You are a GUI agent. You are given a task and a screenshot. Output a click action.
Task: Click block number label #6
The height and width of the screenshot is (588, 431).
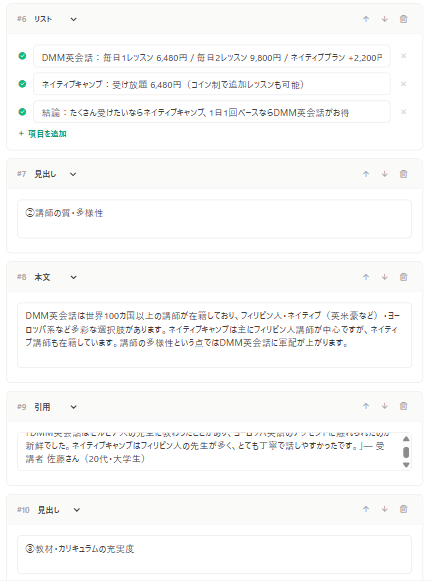22,19
